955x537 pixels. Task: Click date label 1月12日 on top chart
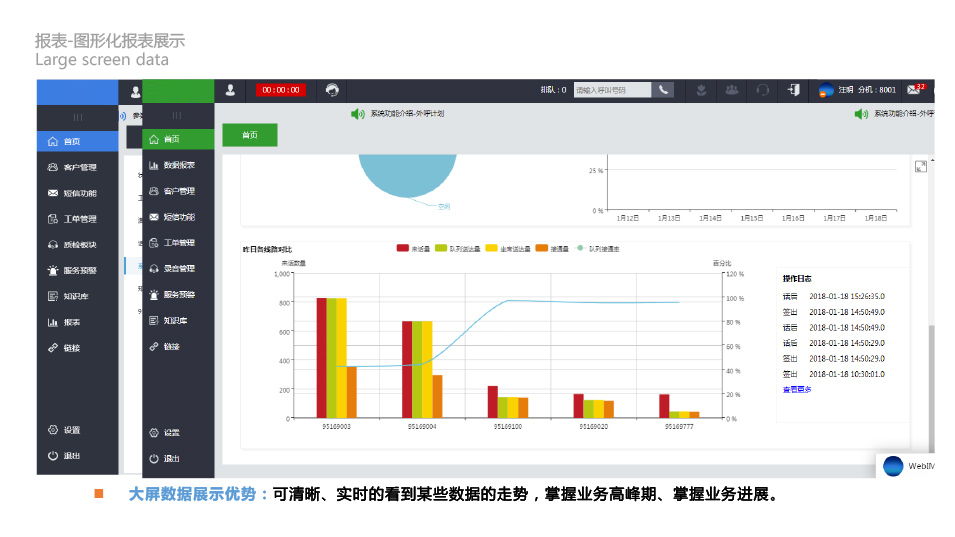tap(627, 218)
